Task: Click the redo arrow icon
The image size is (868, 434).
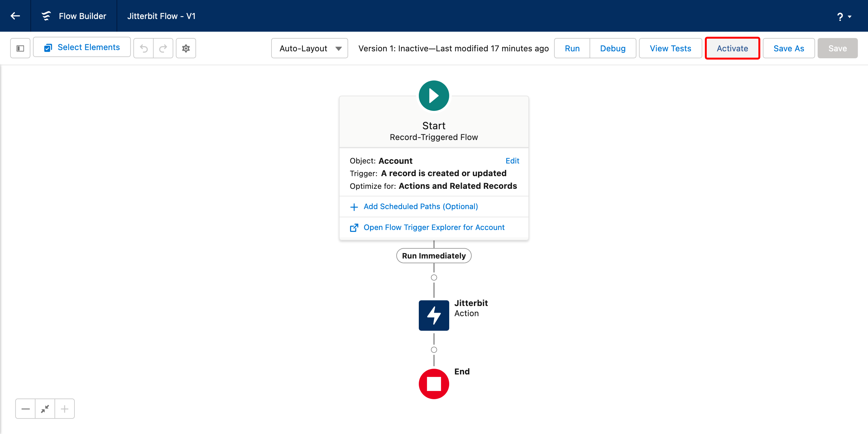Action: pyautogui.click(x=163, y=48)
